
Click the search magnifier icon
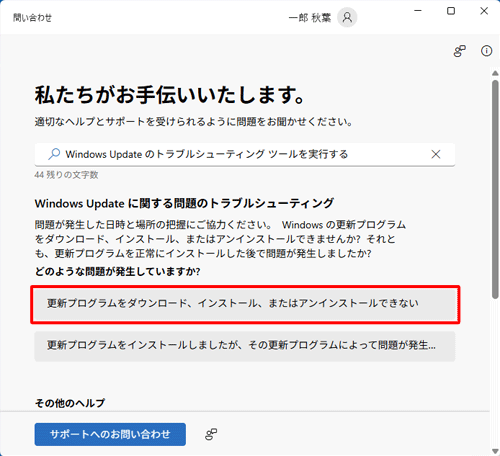point(54,154)
